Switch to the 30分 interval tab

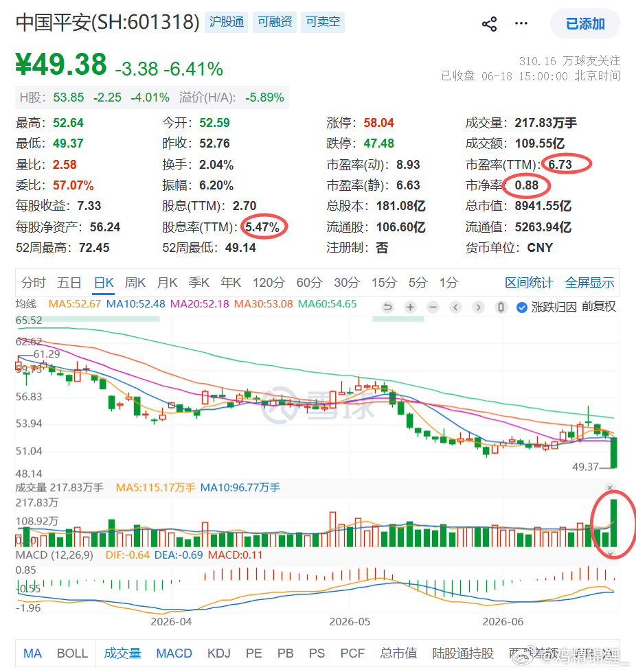pyautogui.click(x=347, y=283)
